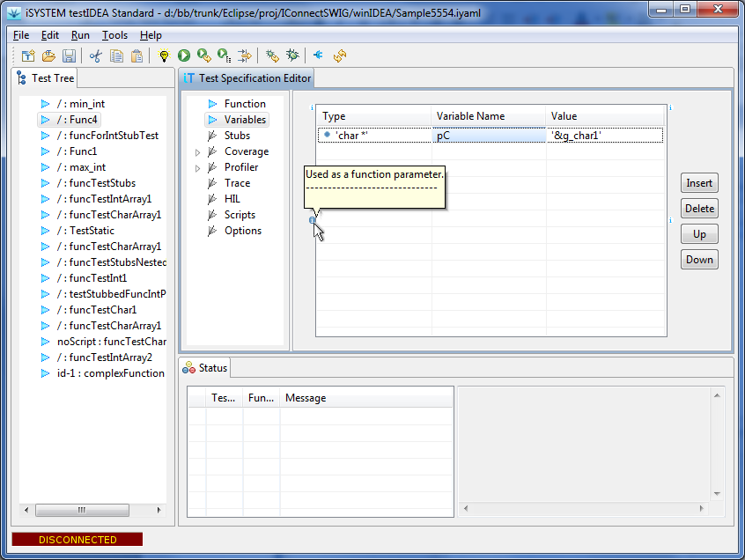Select test '/ : funcTestChar1'
The height and width of the screenshot is (560, 745).
97,310
